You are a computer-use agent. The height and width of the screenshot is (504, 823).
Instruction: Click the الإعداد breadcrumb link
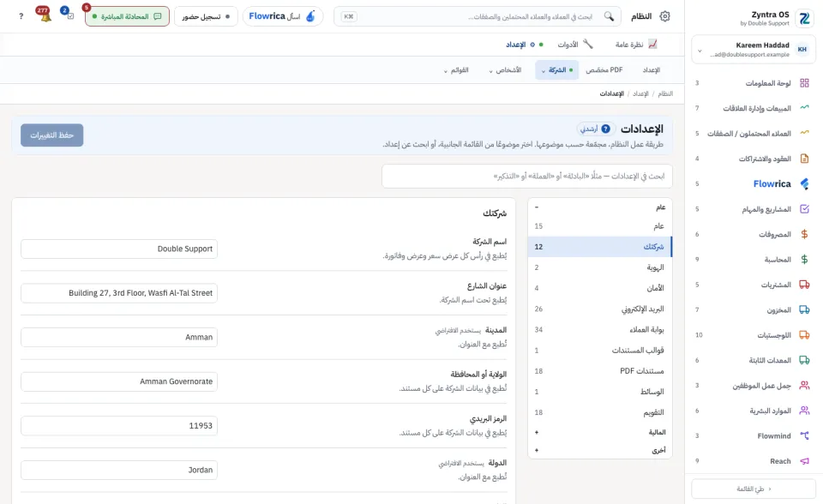(640, 93)
